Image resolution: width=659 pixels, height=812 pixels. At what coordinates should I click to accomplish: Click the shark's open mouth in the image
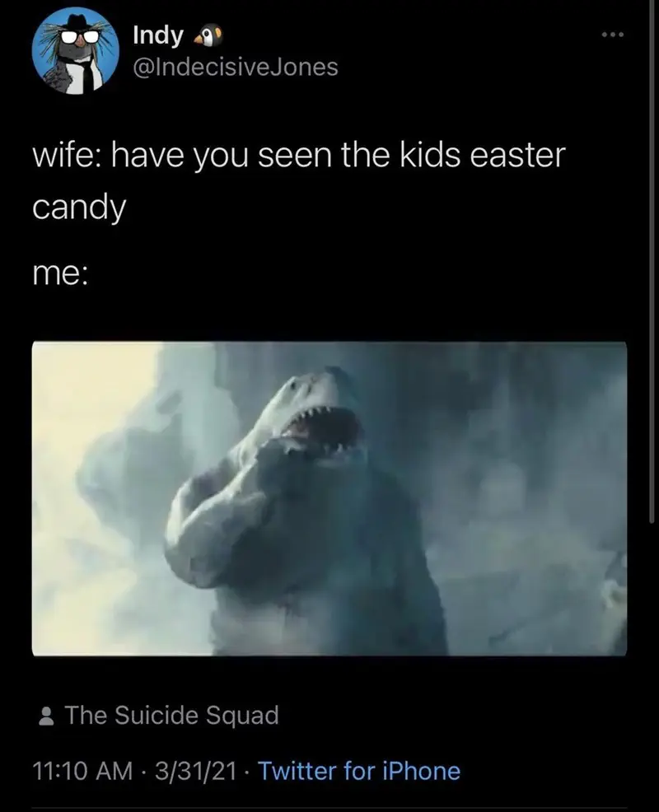324,430
